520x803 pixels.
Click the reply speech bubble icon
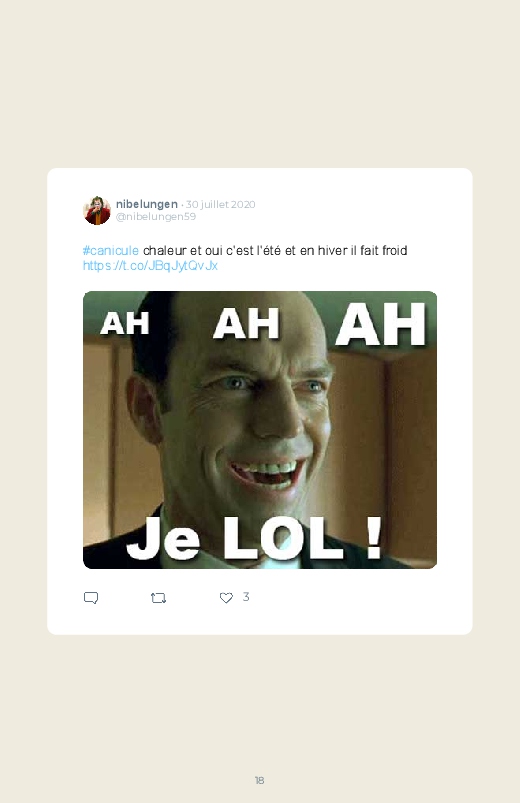click(x=91, y=598)
